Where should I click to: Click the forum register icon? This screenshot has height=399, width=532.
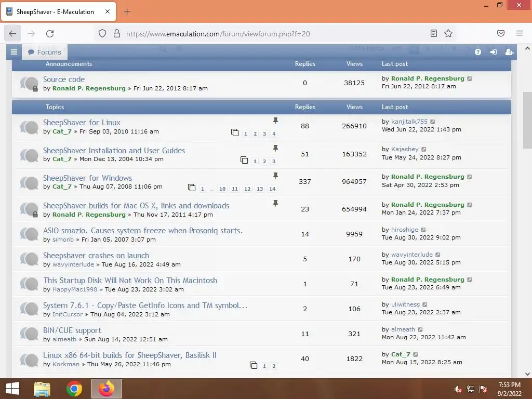click(x=509, y=52)
